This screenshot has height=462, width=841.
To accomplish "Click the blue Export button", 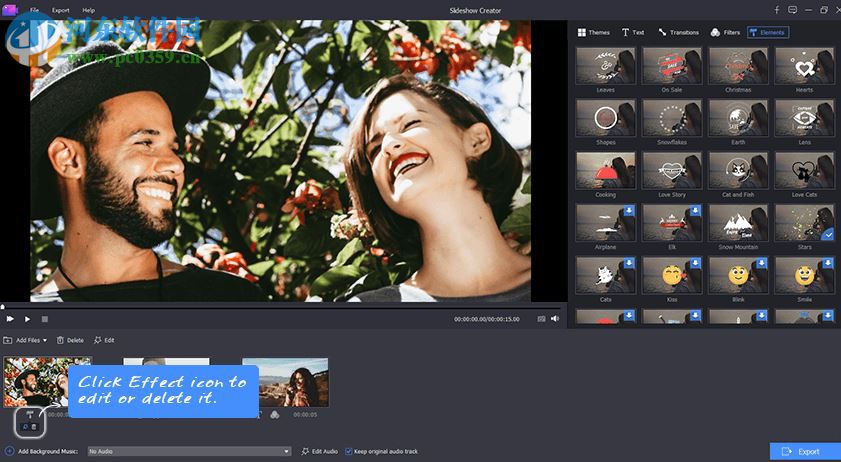I will (805, 452).
